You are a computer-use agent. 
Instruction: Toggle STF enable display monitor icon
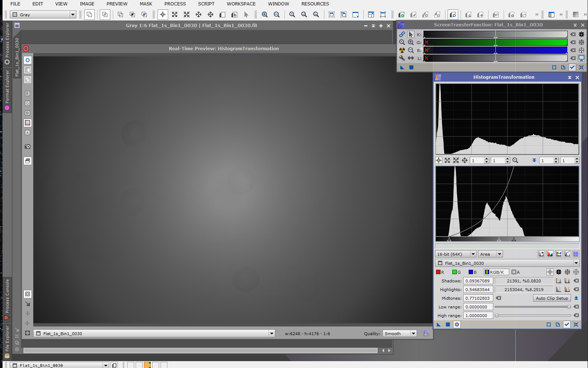click(x=581, y=58)
